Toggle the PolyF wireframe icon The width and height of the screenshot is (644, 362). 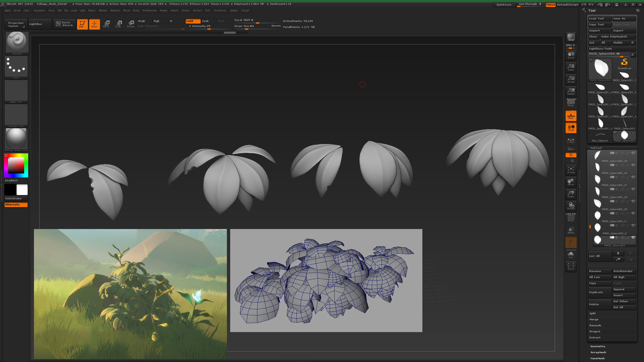pyautogui.click(x=571, y=218)
